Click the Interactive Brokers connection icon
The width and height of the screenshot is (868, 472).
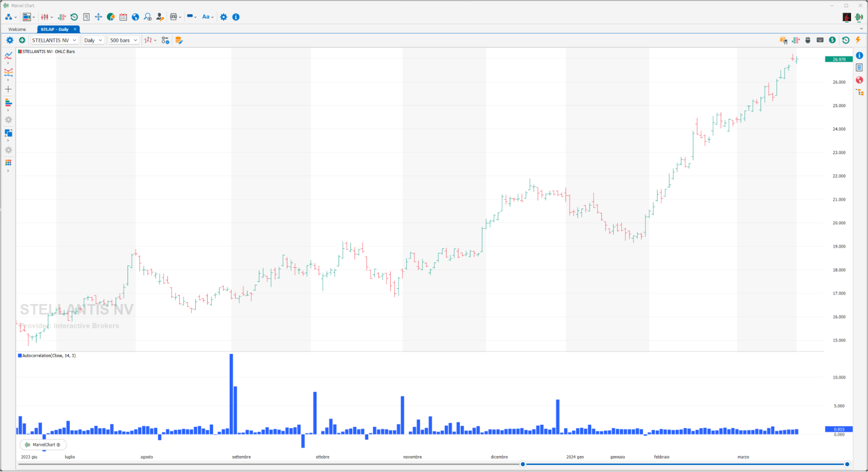click(x=847, y=17)
